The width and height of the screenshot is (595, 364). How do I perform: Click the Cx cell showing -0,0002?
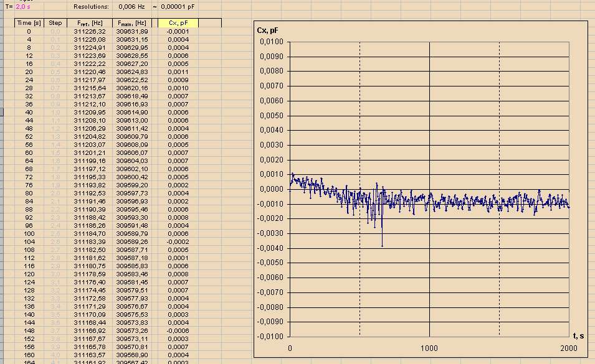click(178, 241)
